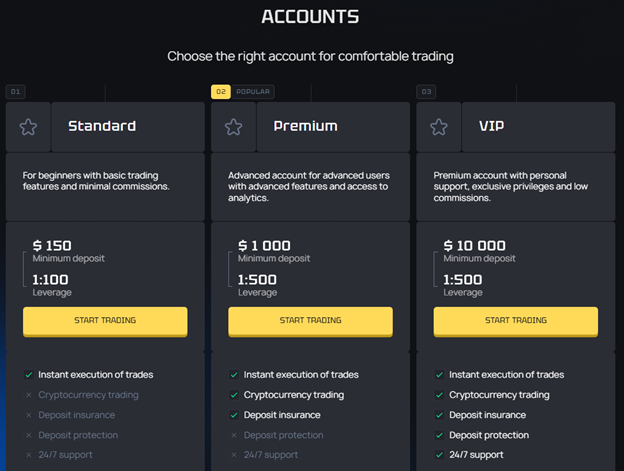The height and width of the screenshot is (471, 624).
Task: Click the X mark next to Premium 24/7 support
Action: (234, 455)
